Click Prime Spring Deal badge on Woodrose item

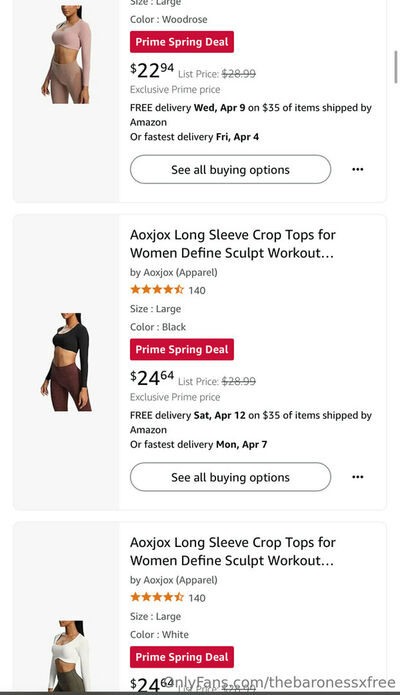coord(182,42)
